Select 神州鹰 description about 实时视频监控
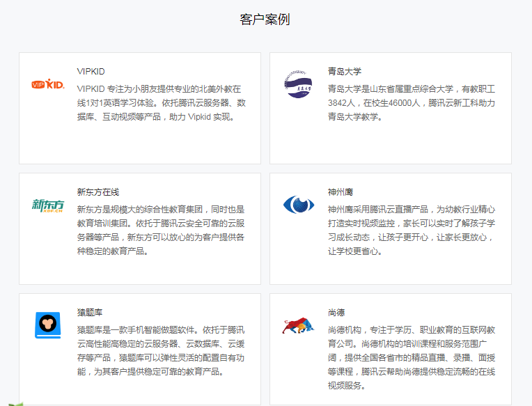 412,231
